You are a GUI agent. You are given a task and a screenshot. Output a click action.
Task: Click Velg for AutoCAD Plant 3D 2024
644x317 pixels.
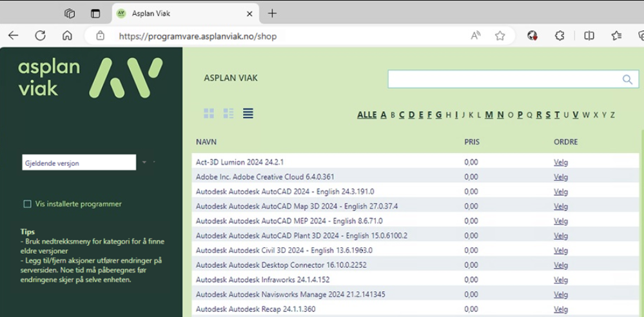click(x=561, y=236)
